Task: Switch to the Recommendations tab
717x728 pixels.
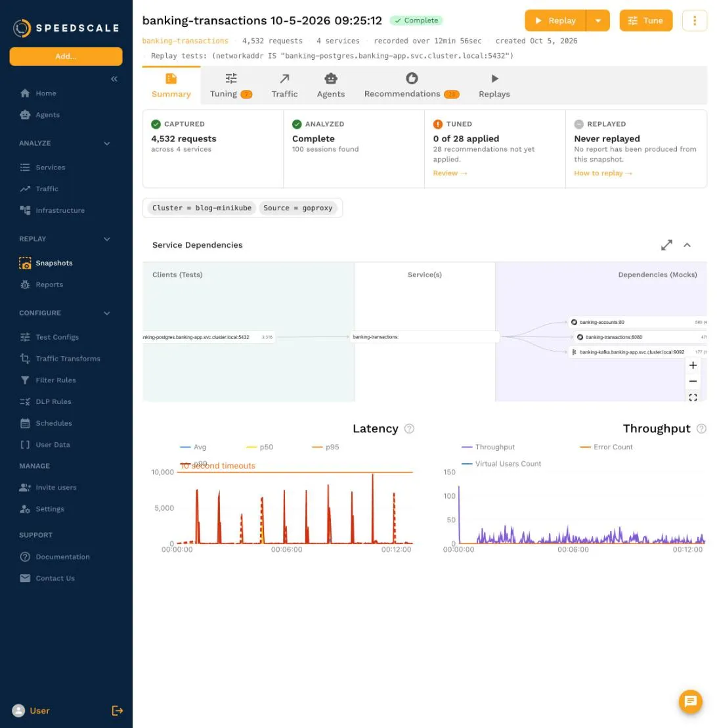Action: click(x=412, y=86)
